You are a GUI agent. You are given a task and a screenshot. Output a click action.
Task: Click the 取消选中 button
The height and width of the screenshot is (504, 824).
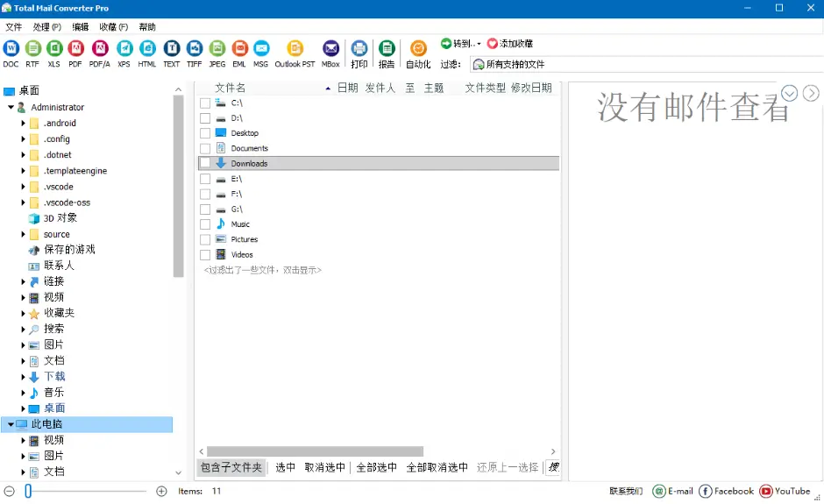click(324, 467)
